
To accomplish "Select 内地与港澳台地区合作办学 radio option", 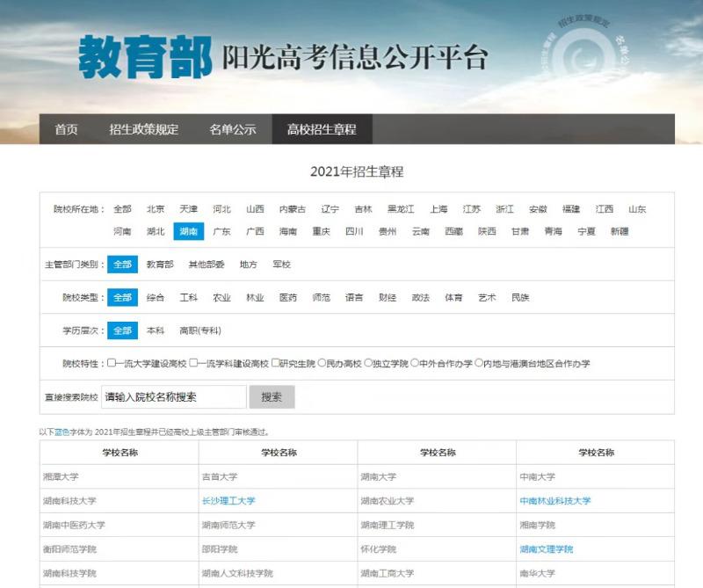I will click(x=479, y=363).
